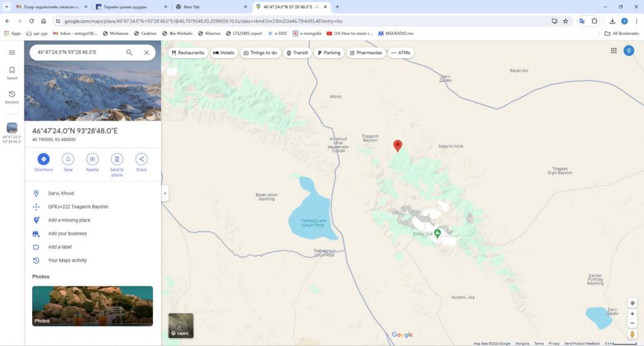
Task: Click the coordinates search input field
Action: (x=75, y=53)
